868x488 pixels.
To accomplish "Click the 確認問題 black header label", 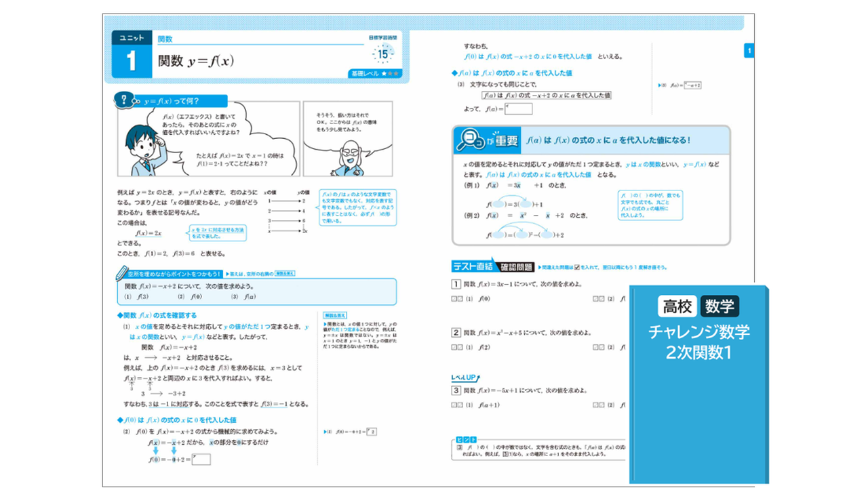I will point(514,267).
